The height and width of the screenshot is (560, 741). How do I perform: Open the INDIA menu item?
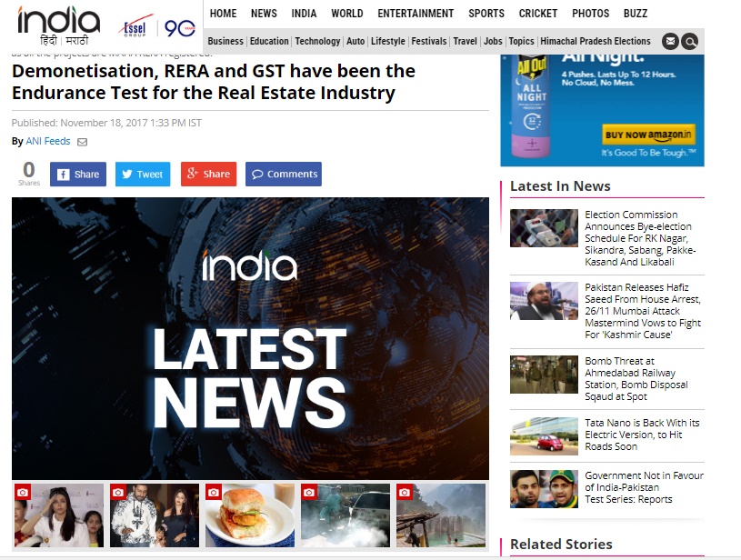click(304, 14)
